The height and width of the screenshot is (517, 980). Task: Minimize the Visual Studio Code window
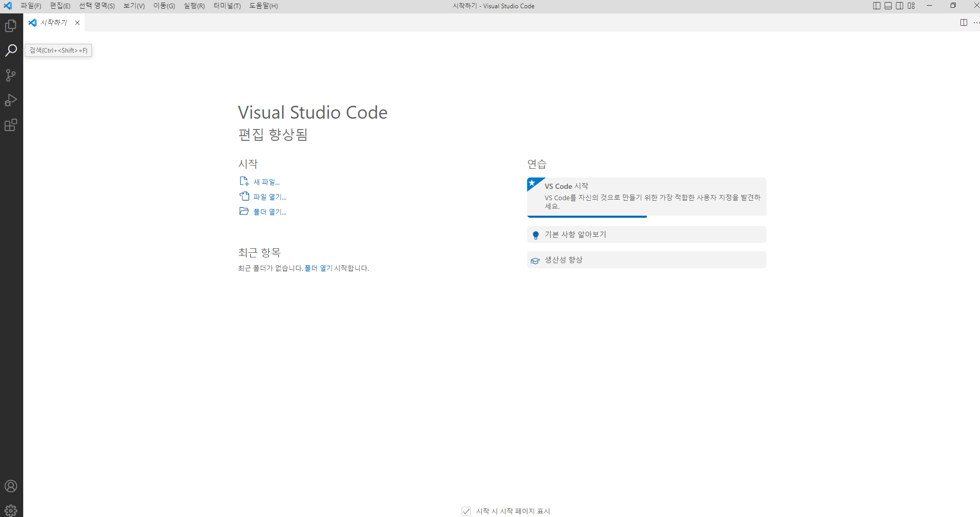tap(929, 6)
